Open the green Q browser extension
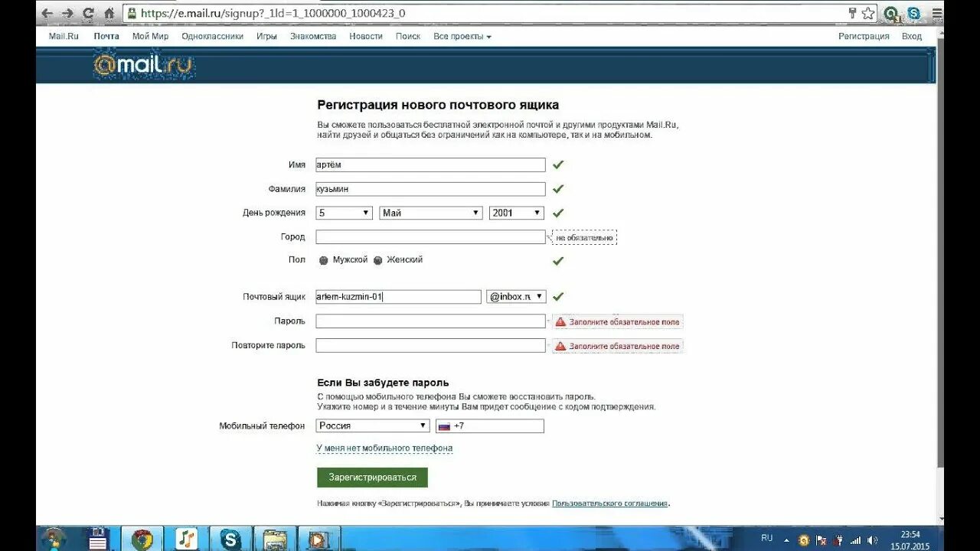Screen dimensions: 980x551 coord(891,13)
